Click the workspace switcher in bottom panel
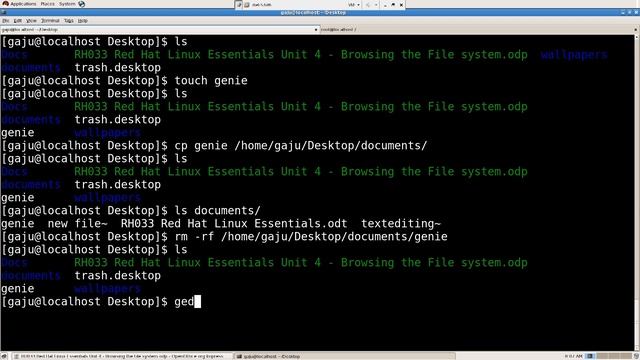Viewport: 640px width, 360px height. [x=610, y=356]
